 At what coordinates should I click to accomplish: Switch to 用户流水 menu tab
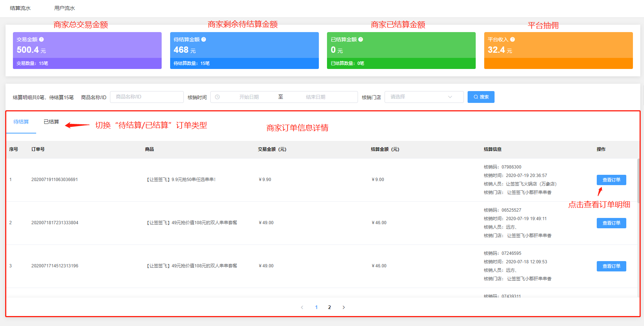coord(65,8)
